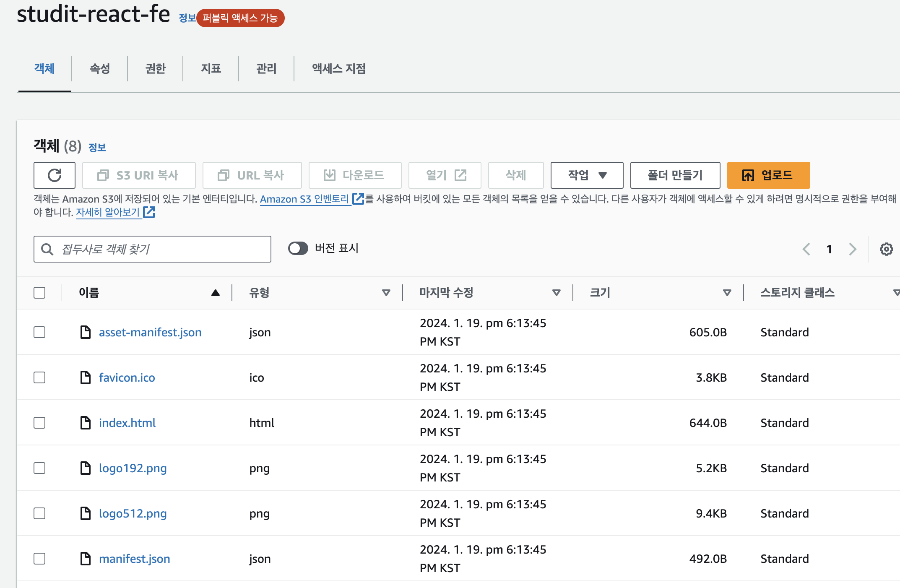Click file icon beside favicon.ico
Screen dimensions: 900x588
tap(86, 377)
